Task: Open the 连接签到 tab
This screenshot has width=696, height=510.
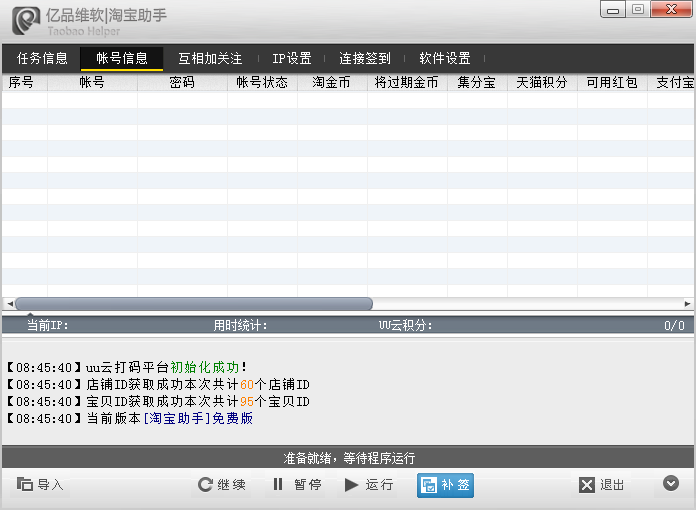Action: point(365,59)
